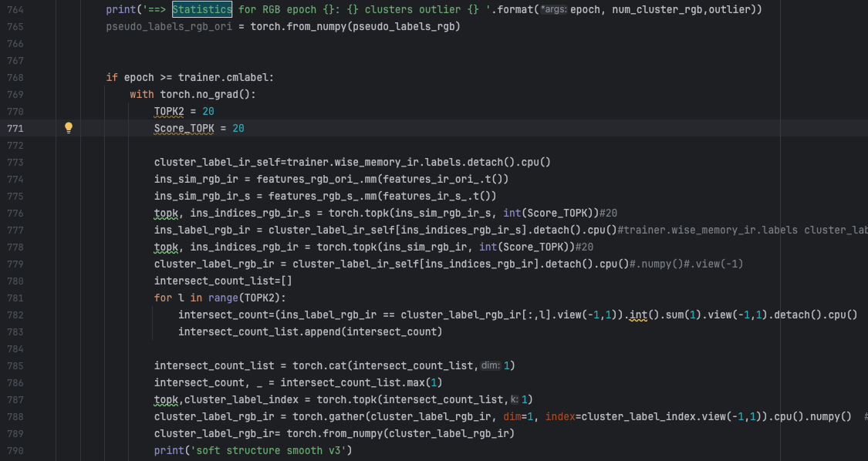
Task: Click the highlighted word 'Statistics' in the print call
Action: [x=202, y=9]
